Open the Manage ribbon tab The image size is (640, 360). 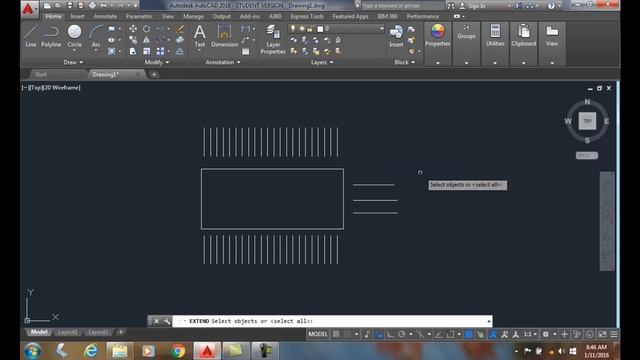(x=193, y=16)
